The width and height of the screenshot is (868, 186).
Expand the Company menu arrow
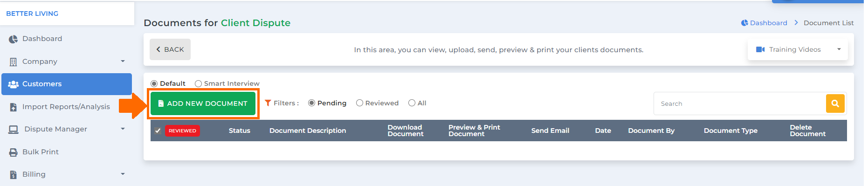(123, 61)
